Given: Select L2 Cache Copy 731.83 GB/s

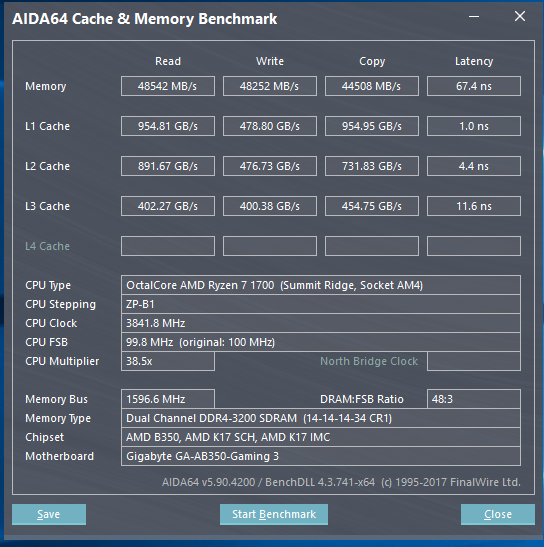Looking at the screenshot, I should [372, 166].
